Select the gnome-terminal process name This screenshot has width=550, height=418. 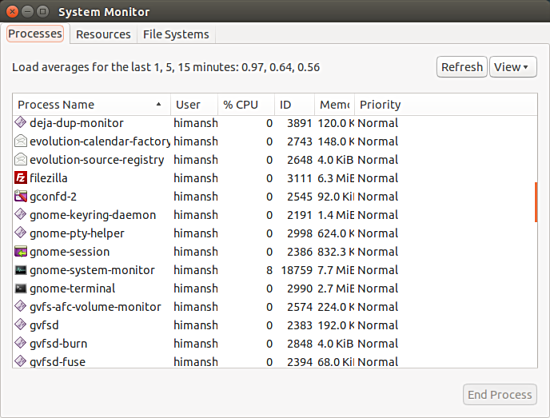(72, 288)
